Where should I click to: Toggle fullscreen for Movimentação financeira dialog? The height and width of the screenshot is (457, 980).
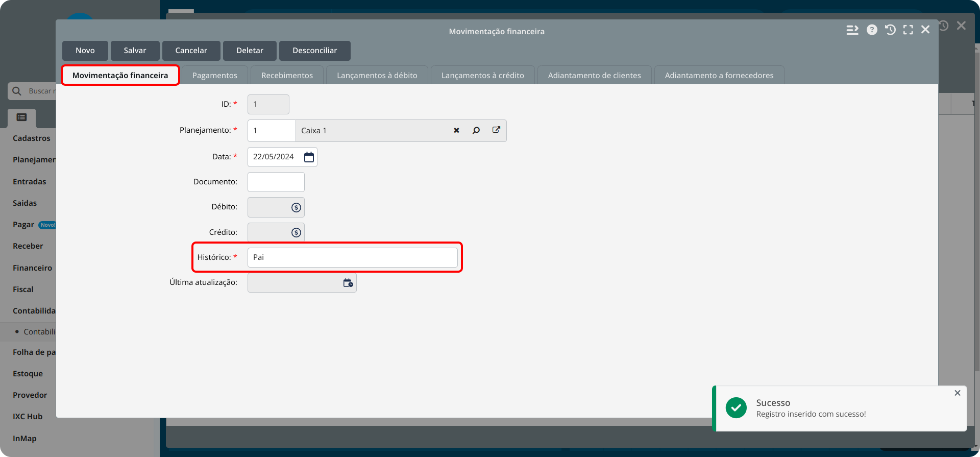908,30
